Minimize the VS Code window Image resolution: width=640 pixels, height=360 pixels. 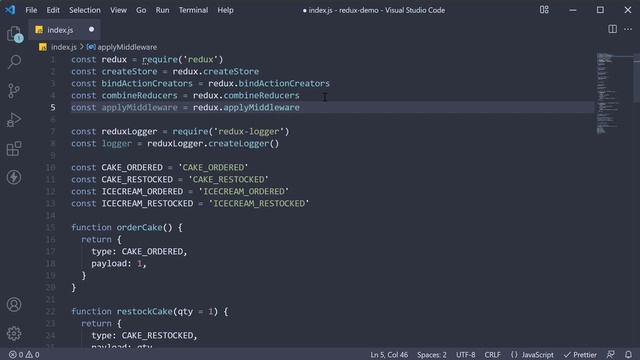tap(573, 10)
